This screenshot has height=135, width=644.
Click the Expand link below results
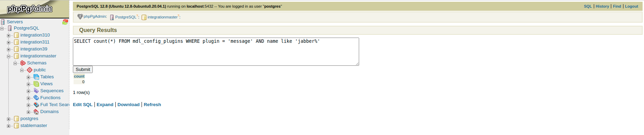click(x=105, y=105)
